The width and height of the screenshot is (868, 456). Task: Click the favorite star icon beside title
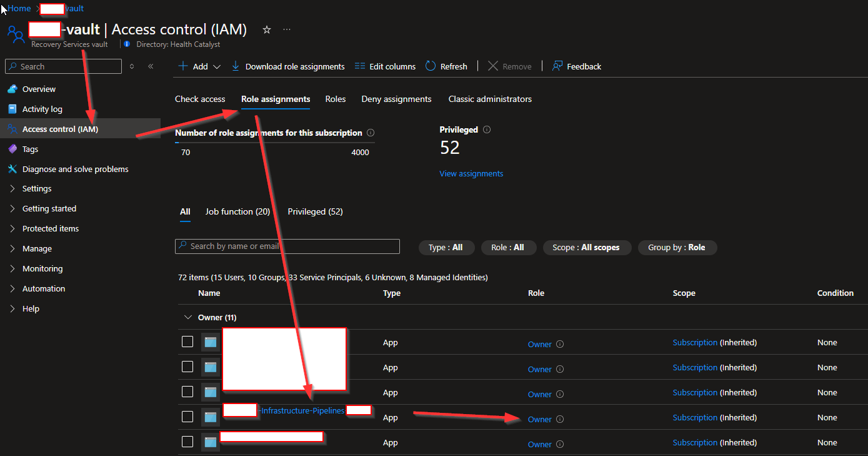[x=267, y=29]
